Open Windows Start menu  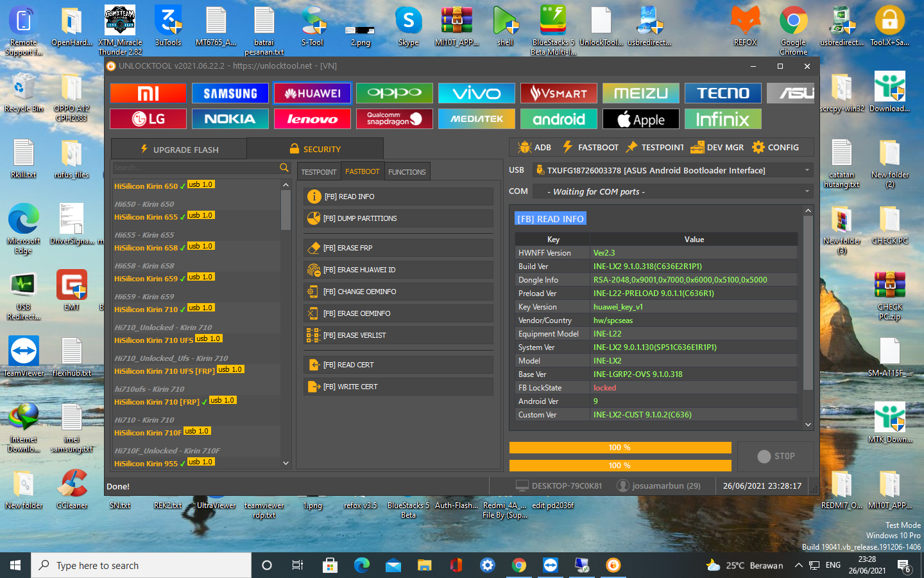point(15,565)
